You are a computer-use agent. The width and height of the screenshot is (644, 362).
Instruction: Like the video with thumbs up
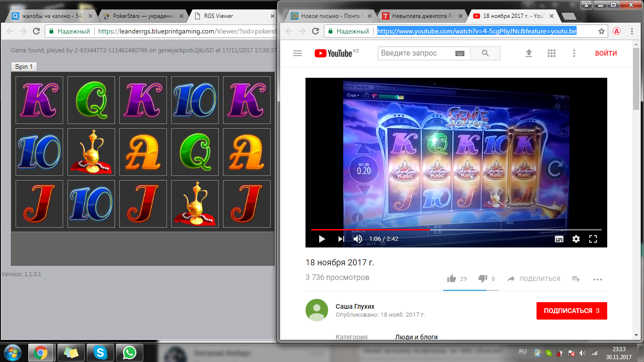(452, 279)
